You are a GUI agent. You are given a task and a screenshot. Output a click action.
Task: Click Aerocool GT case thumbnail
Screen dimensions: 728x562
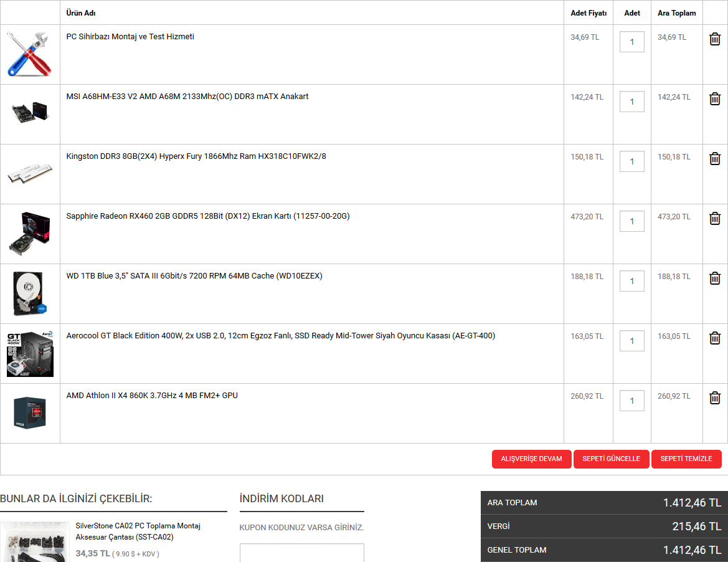(x=30, y=353)
